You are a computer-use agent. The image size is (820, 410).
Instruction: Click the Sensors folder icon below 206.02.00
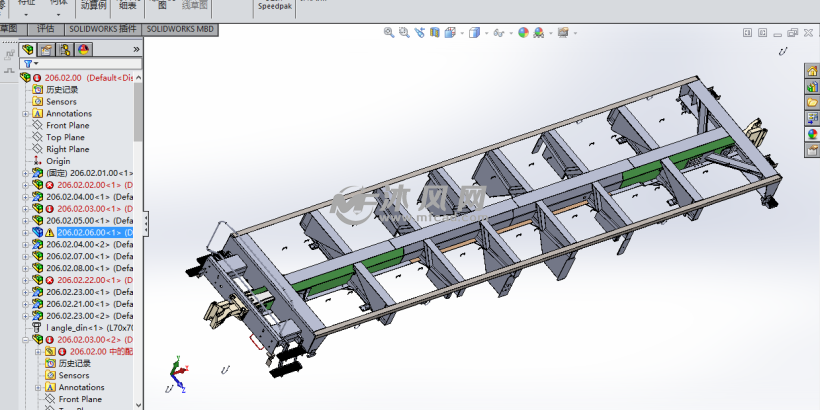(37, 101)
